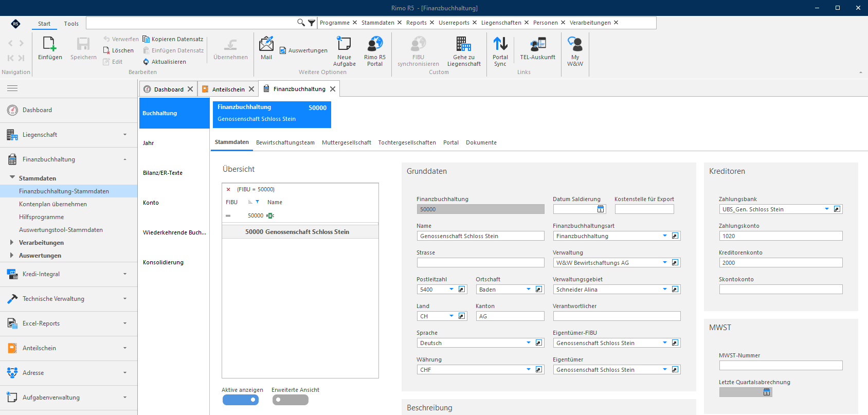Select Konsolidierung in the Buchhaltung list
The height and width of the screenshot is (415, 868).
coord(174,262)
